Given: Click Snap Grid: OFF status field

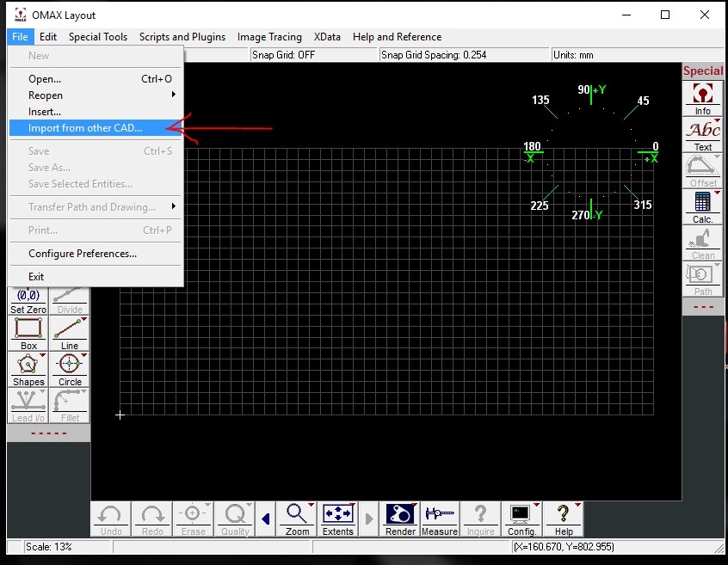Looking at the screenshot, I should [x=313, y=55].
